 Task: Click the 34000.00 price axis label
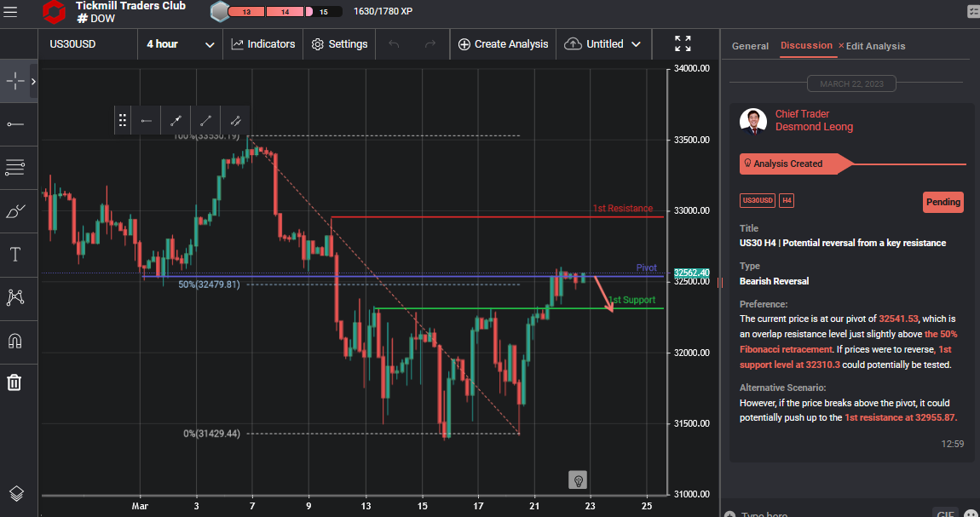tap(691, 69)
